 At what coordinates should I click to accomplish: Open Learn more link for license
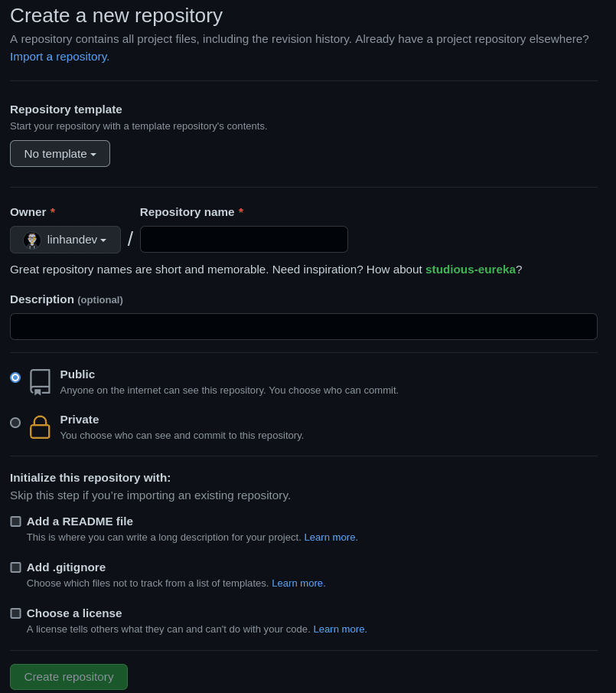point(339,629)
